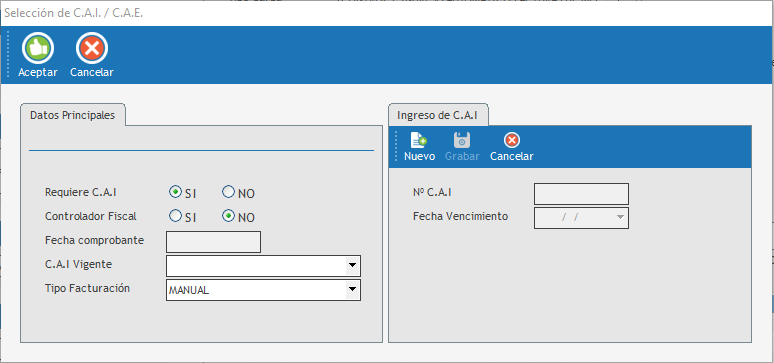Click the Fecha comprobante input field
Image resolution: width=774 pixels, height=363 pixels.
point(213,242)
